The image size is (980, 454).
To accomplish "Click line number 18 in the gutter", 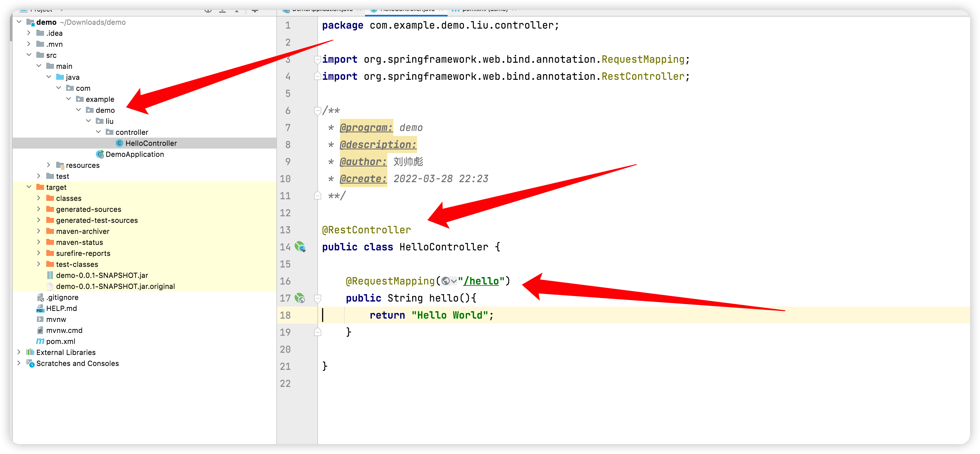I will 285,316.
